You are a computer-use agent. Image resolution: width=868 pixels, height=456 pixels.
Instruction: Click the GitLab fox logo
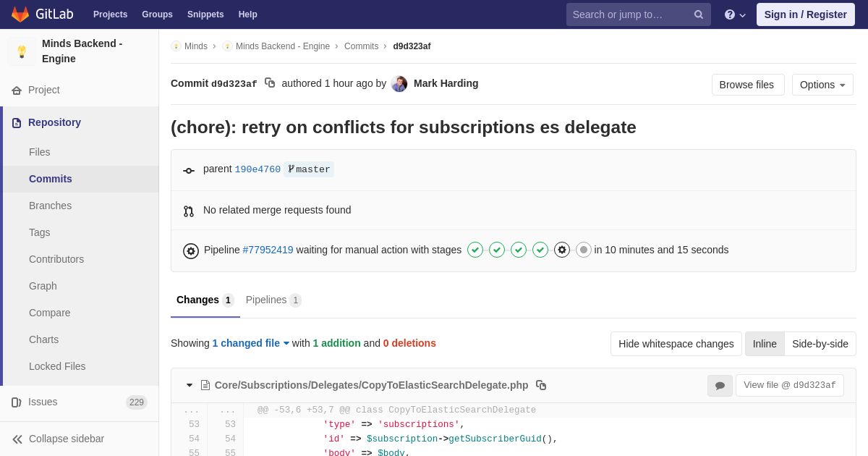tap(20, 14)
